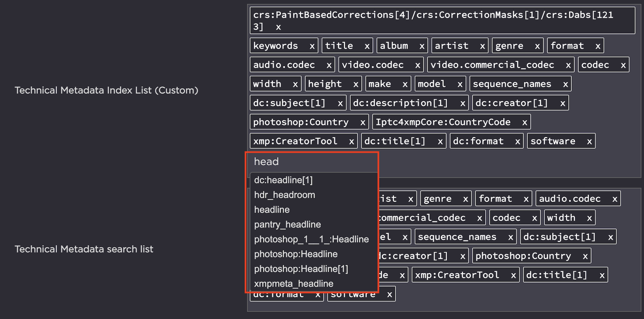This screenshot has width=644, height=319.
Task: Select dc:headline[1] from the suggestions
Action: point(283,180)
